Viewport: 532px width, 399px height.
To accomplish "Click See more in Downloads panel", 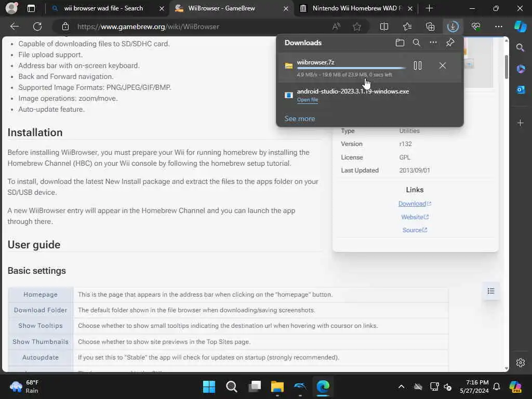I will pos(300,119).
